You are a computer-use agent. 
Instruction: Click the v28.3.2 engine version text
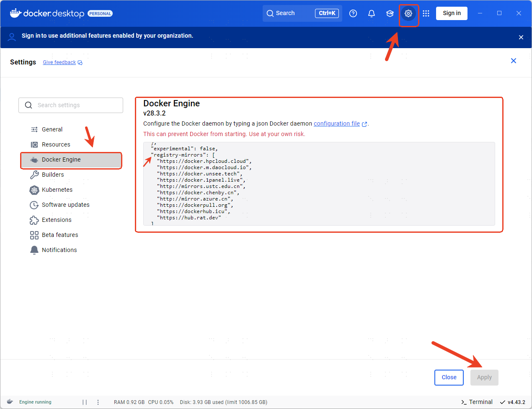pos(155,113)
